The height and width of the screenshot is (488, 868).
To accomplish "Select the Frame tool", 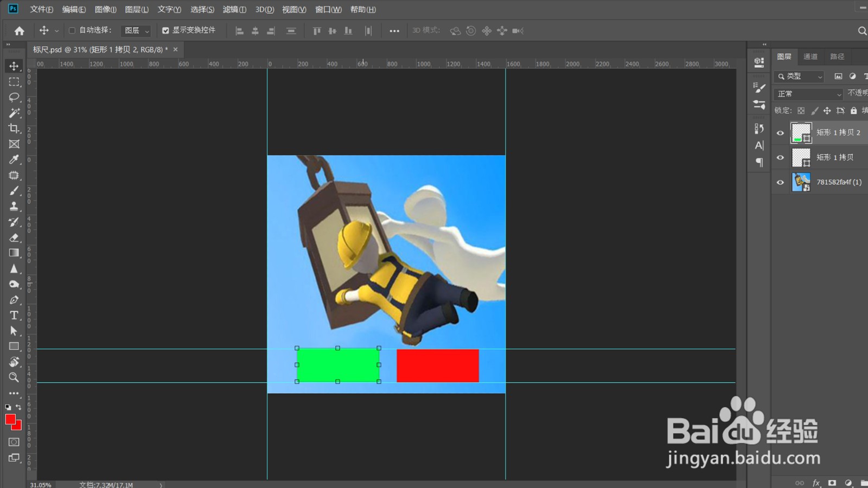I will (14, 144).
